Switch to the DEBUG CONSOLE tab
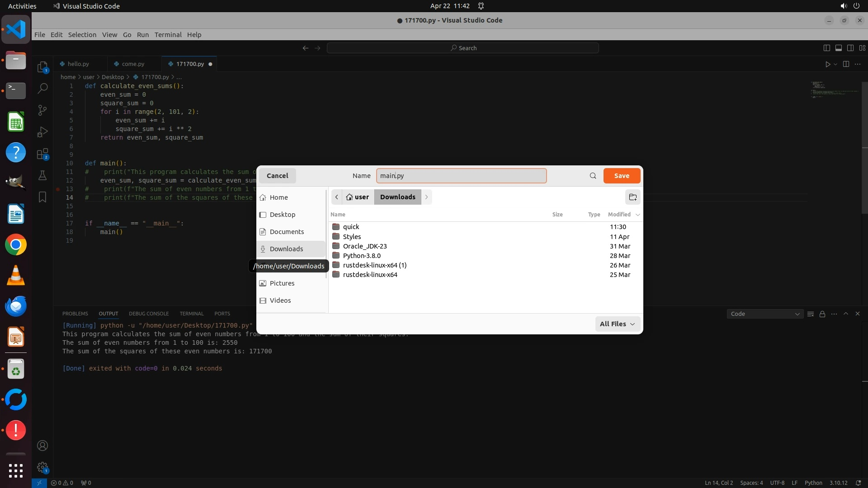The image size is (868, 488). point(148,314)
